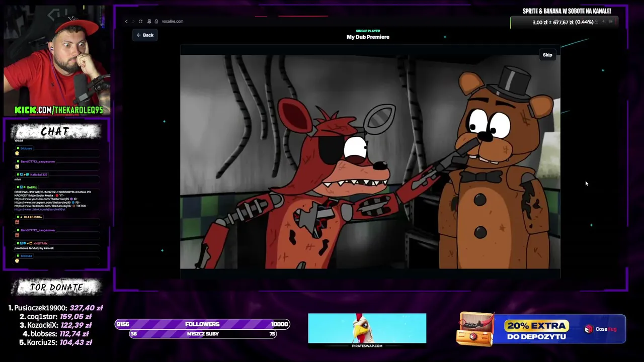Click the browser forward arrow
This screenshot has width=644, height=362.
pos(133,21)
